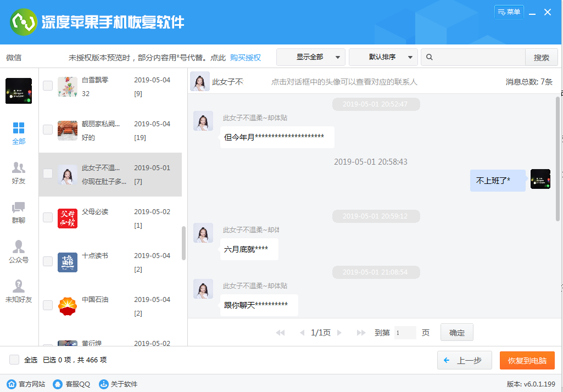Click 靓丽家私 contact avatar
Viewport: 563px width, 392px height.
[x=68, y=130]
